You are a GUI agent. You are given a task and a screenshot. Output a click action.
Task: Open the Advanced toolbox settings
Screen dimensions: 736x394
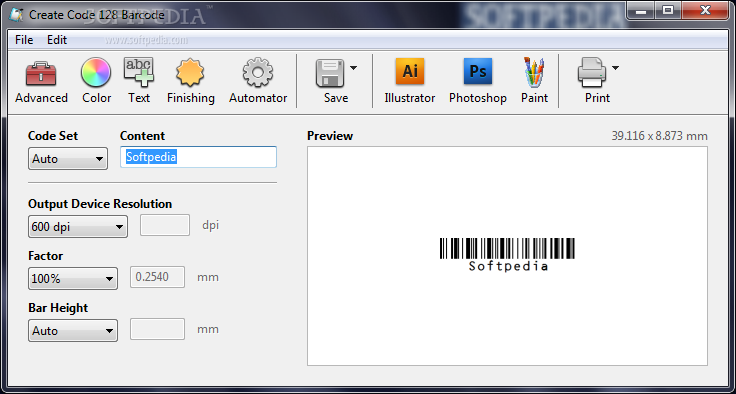pos(41,81)
